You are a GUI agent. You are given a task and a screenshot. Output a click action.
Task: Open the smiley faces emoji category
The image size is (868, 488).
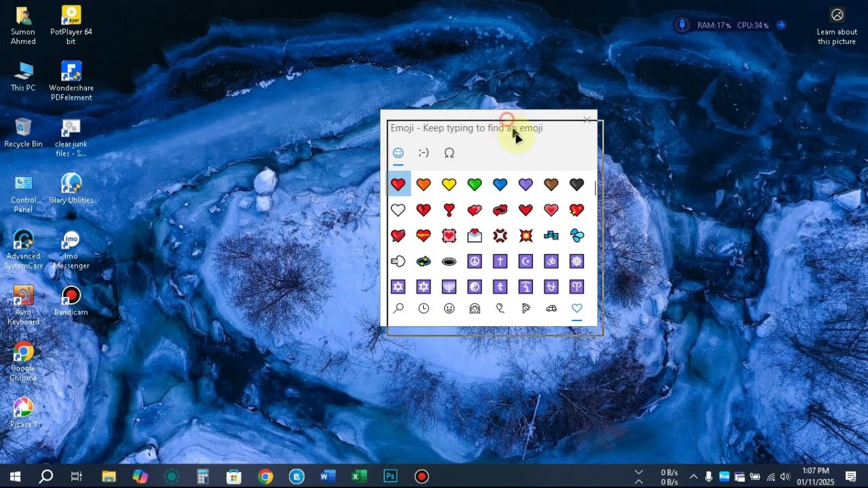[x=449, y=308]
